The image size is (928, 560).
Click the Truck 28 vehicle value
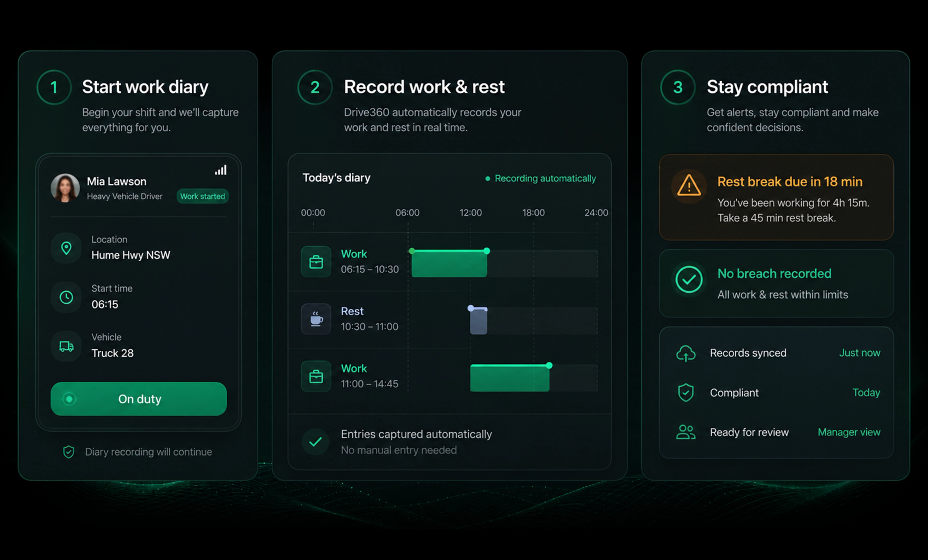click(112, 353)
